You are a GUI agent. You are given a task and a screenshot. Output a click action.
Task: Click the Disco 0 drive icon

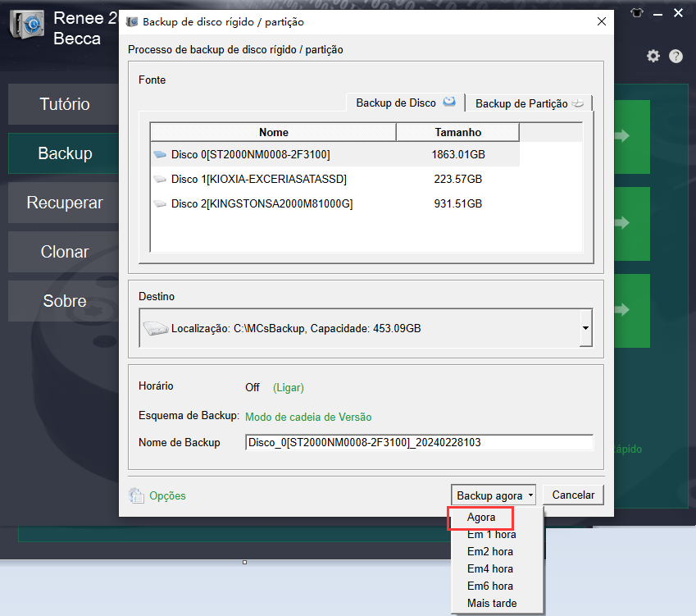click(160, 154)
